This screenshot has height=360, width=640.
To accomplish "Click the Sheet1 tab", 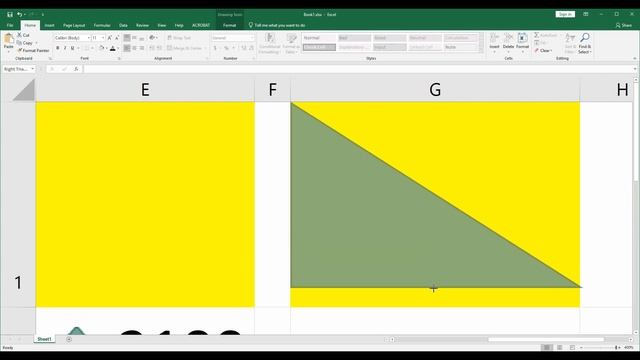I will [x=44, y=339].
